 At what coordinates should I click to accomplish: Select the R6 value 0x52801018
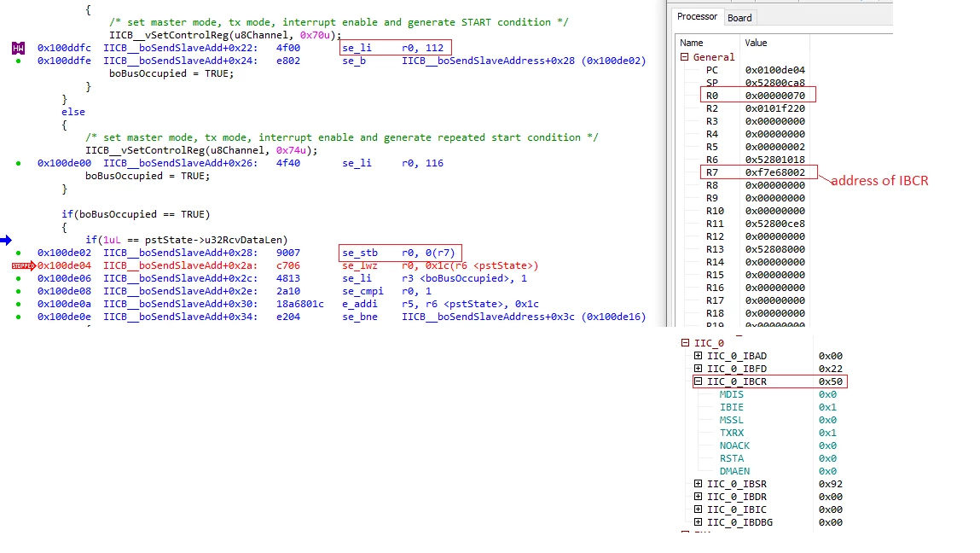[775, 160]
